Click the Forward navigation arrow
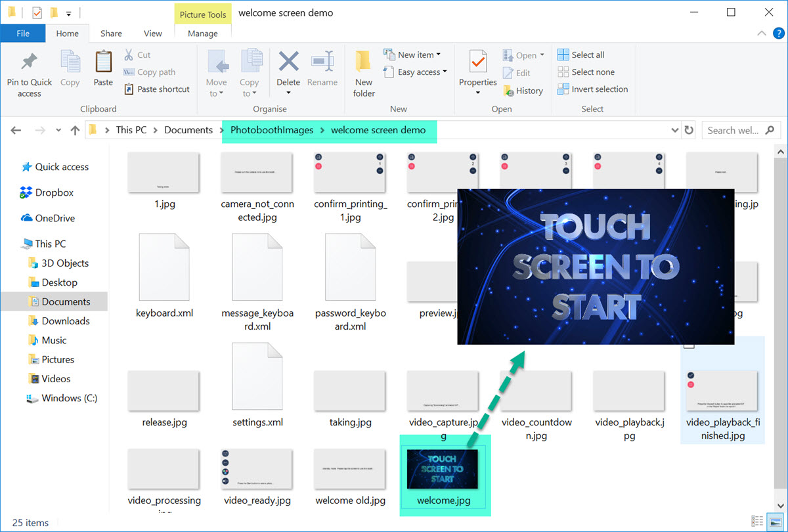 tap(39, 130)
